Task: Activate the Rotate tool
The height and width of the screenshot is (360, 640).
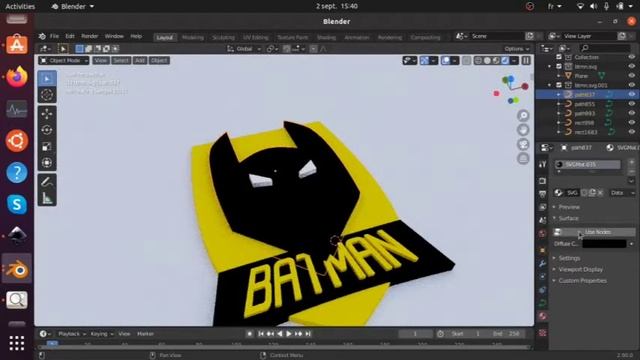Action: pos(47,130)
